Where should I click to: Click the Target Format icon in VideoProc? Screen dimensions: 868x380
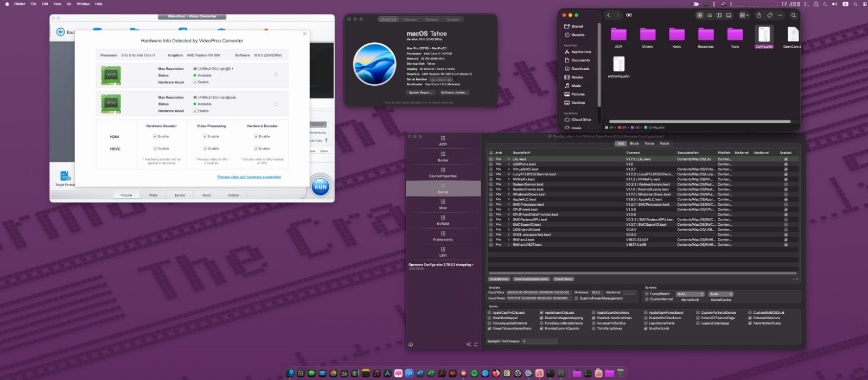[65, 177]
